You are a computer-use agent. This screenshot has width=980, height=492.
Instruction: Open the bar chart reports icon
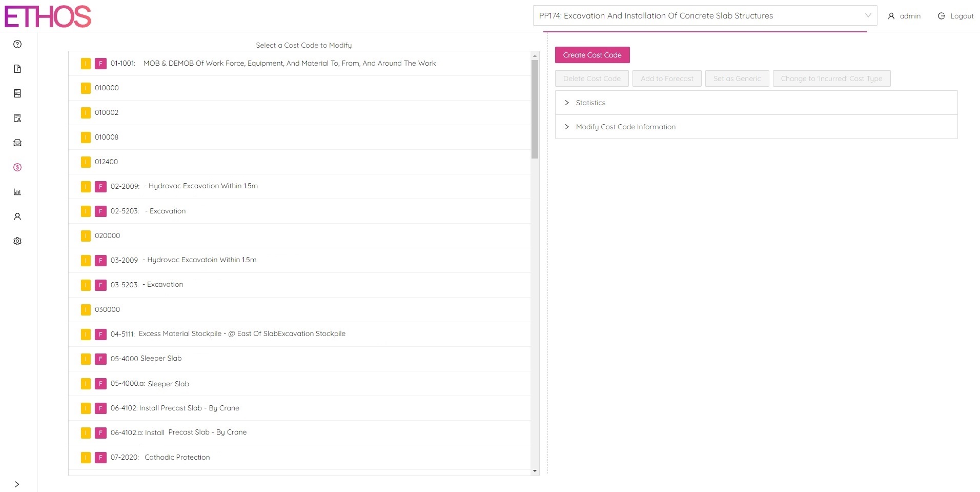click(17, 192)
